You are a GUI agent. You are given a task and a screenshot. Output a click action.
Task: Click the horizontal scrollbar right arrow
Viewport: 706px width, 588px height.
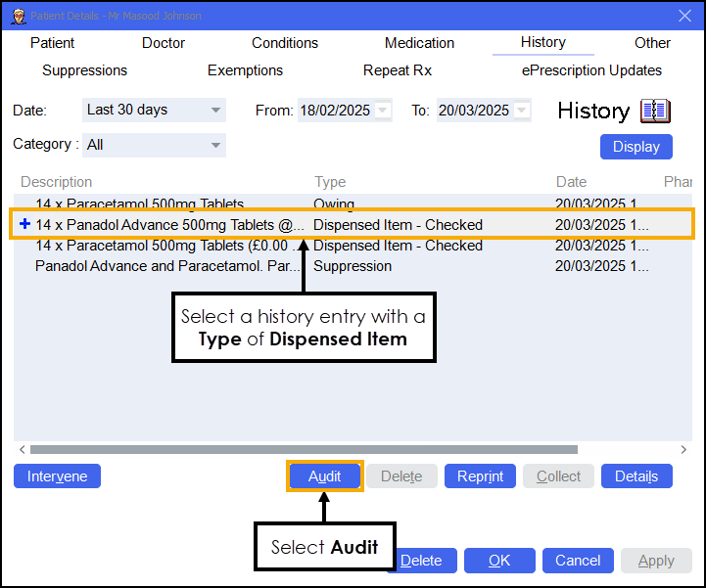(x=684, y=450)
